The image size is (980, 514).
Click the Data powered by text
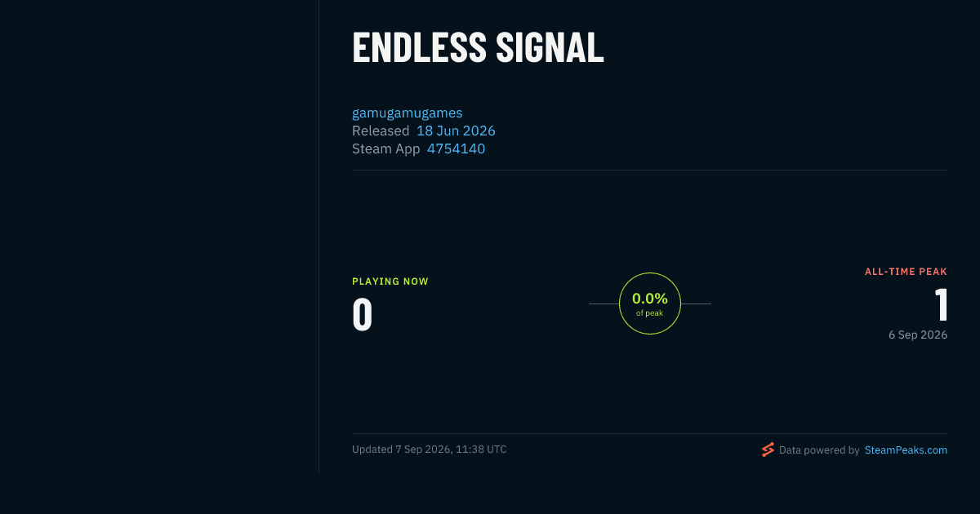(x=819, y=450)
